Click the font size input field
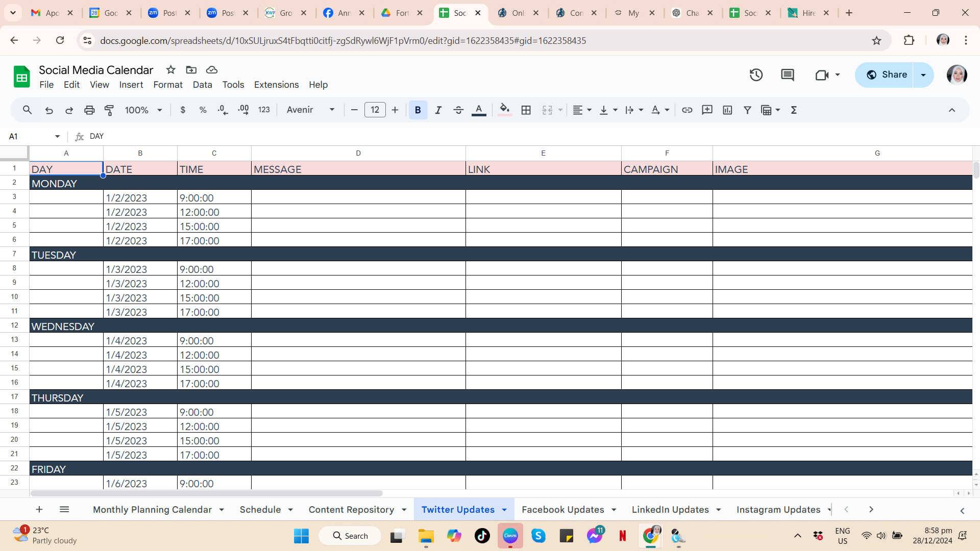The height and width of the screenshot is (551, 980). coord(375,110)
